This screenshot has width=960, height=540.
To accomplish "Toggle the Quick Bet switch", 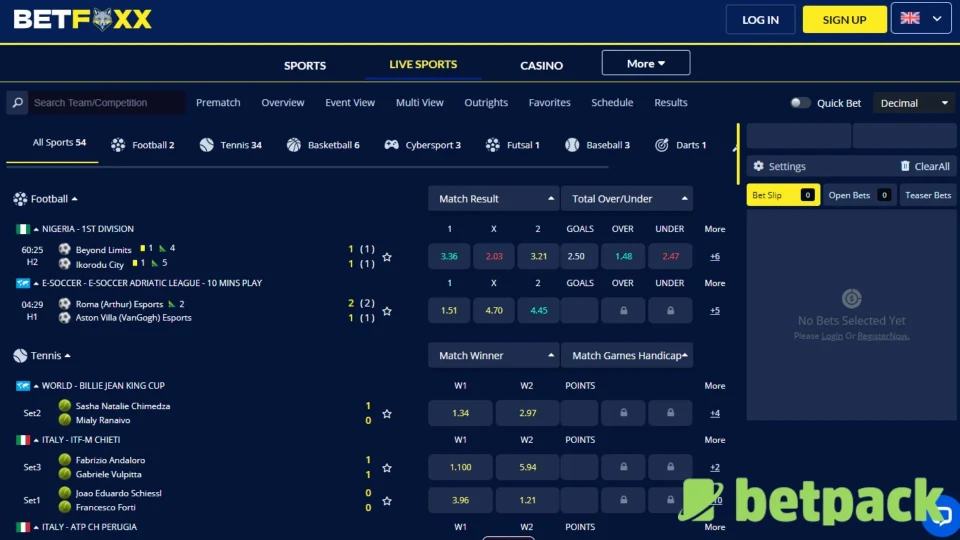I will pyautogui.click(x=800, y=103).
